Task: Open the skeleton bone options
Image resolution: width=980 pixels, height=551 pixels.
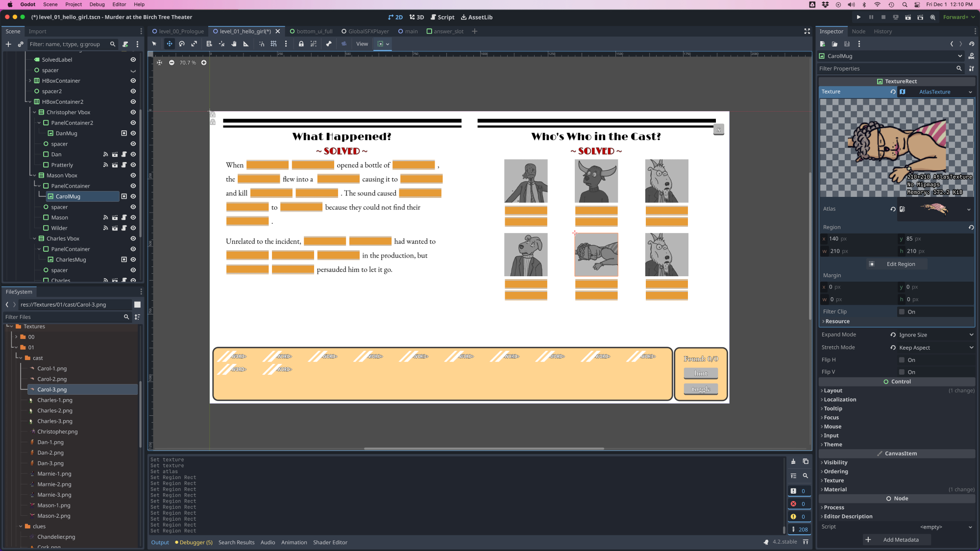Action: tap(329, 44)
